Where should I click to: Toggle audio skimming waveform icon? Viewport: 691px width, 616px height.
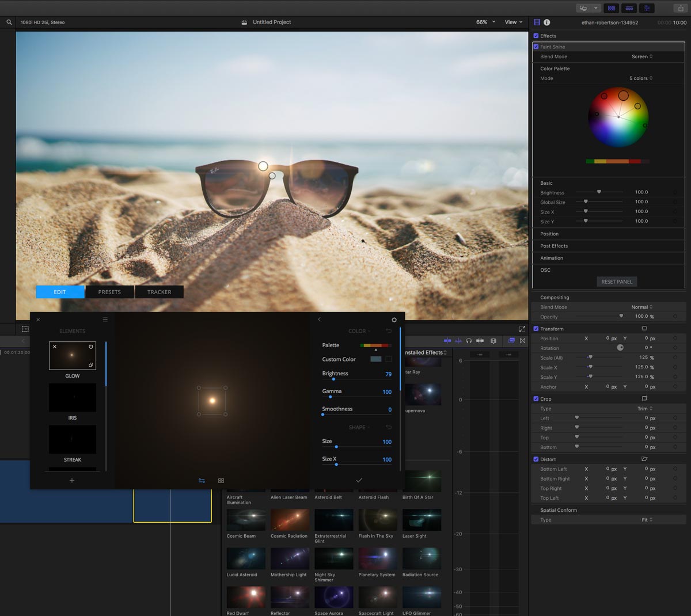click(458, 341)
